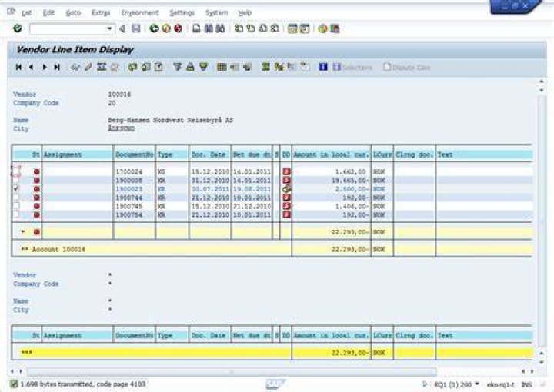The height and width of the screenshot is (392, 554).
Task: Open the RQ1 system info dropdown in status bar
Action: 477,384
